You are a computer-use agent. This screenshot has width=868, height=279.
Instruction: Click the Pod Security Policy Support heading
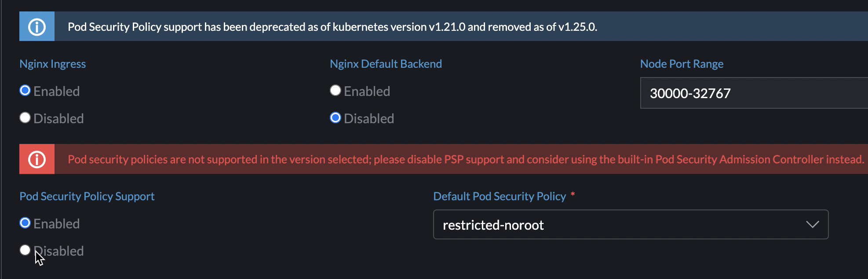87,196
